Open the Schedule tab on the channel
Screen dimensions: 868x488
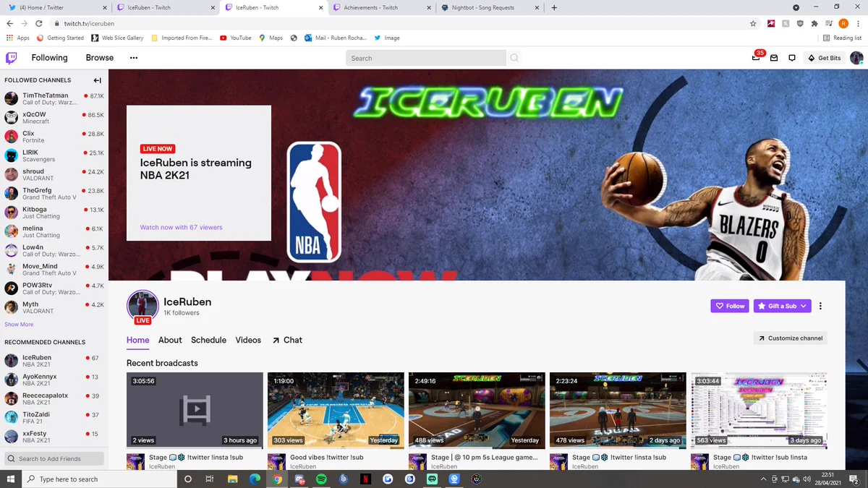pos(208,340)
